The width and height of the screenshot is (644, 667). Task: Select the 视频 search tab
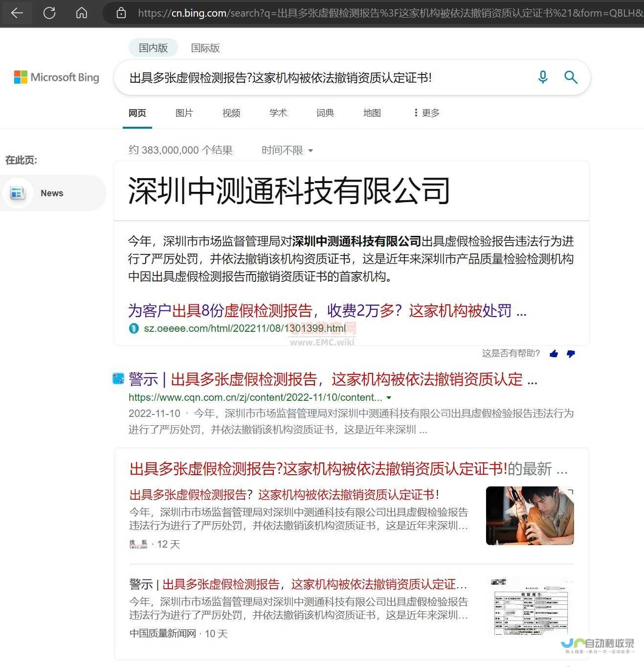231,113
